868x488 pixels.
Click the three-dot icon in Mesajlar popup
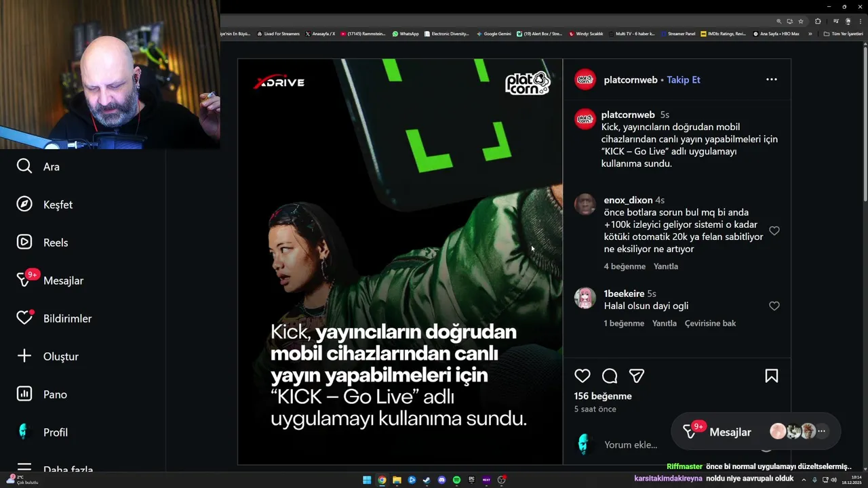point(821,431)
